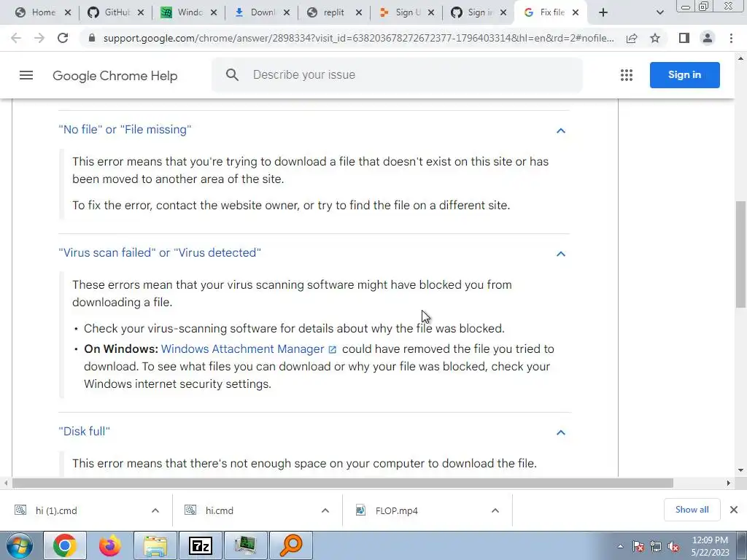Click the Windows Start button

pyautogui.click(x=19, y=545)
